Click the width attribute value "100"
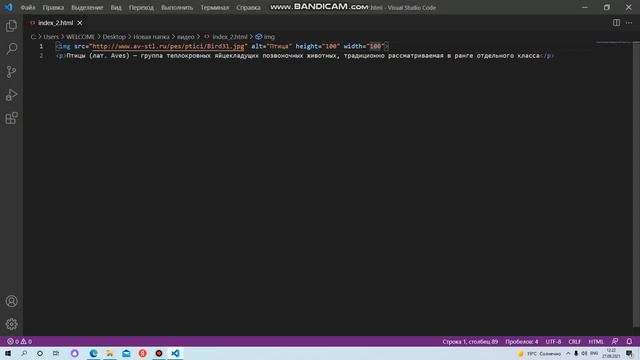The height and width of the screenshot is (360, 640). 375,46
